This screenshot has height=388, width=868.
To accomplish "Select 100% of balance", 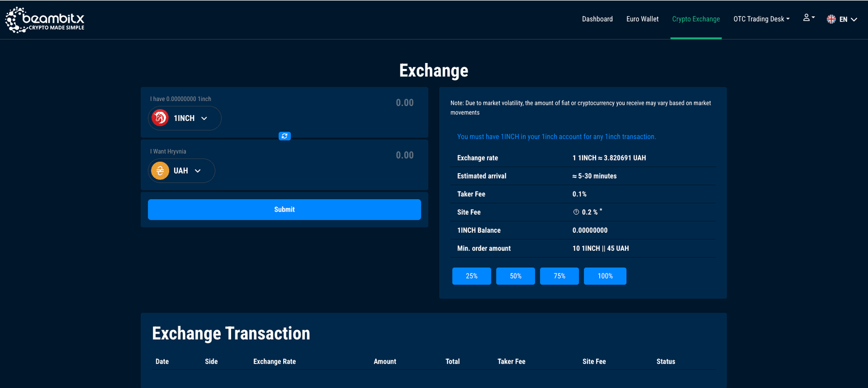I will [605, 276].
